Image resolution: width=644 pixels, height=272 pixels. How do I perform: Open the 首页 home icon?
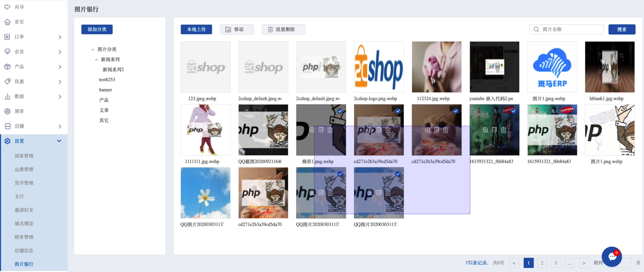click(x=7, y=22)
